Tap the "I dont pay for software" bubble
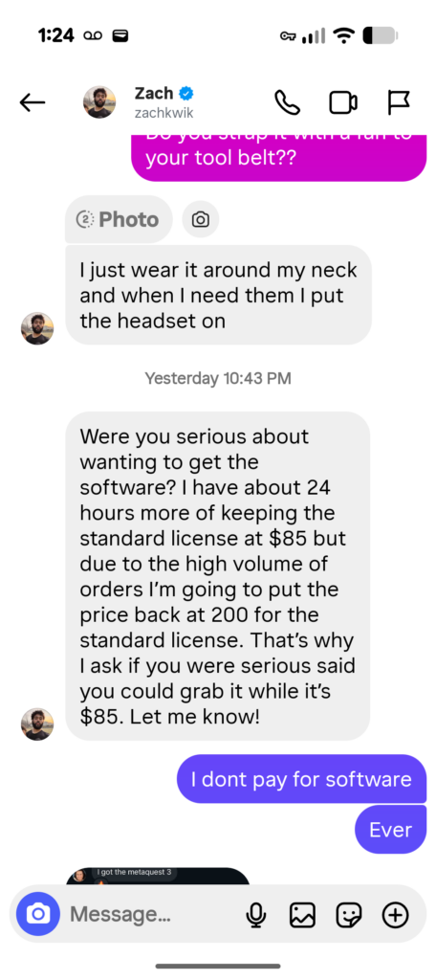This screenshot has width=436, height=980. 301,779
